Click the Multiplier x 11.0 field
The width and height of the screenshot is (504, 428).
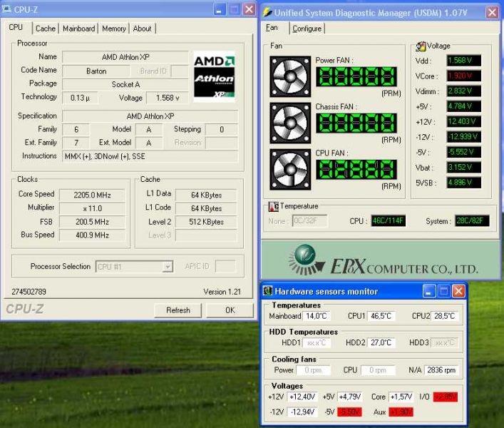[92, 208]
